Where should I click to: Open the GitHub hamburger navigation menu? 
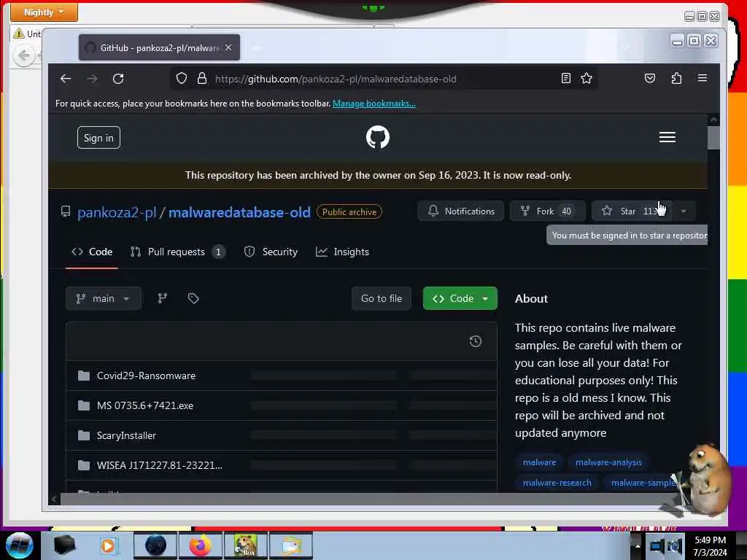click(667, 137)
